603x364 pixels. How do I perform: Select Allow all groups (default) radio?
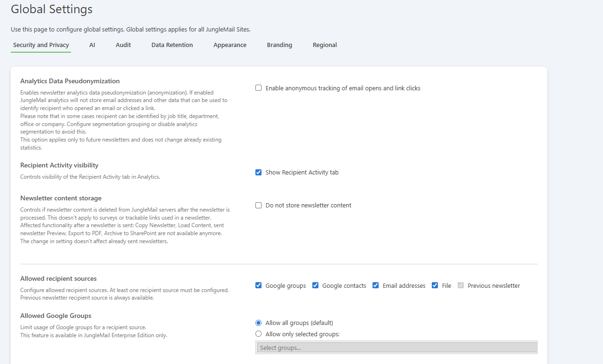(x=259, y=323)
